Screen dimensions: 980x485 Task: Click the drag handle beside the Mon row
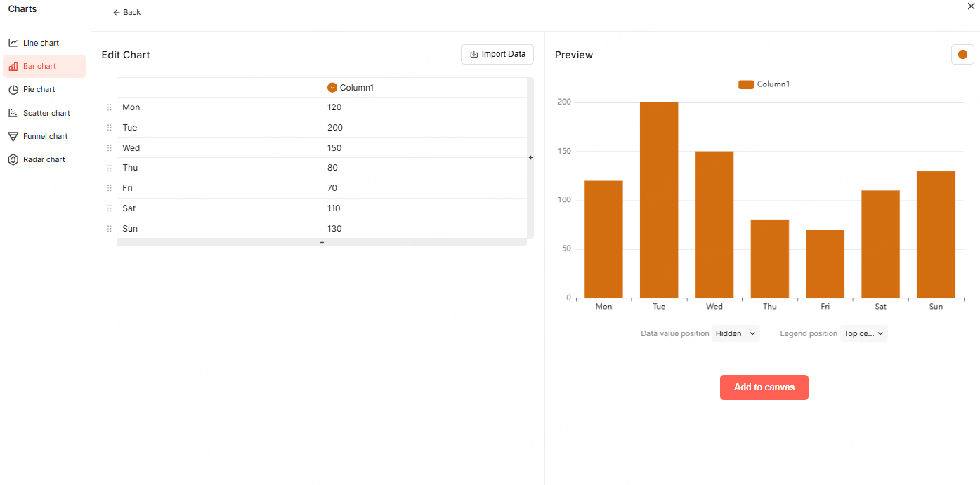coord(109,107)
